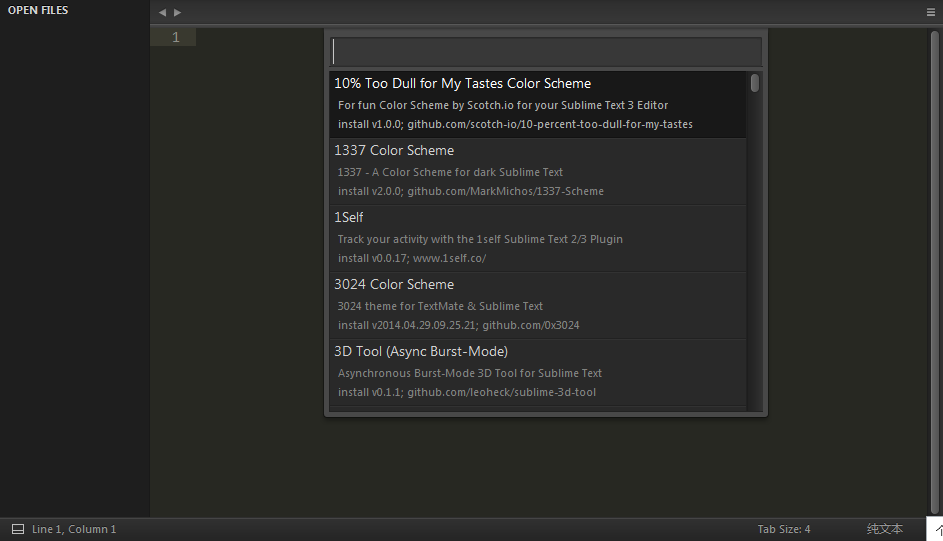Screen dimensions: 943x541
Task: Open the 纯文本 syntax selector
Action: (885, 529)
